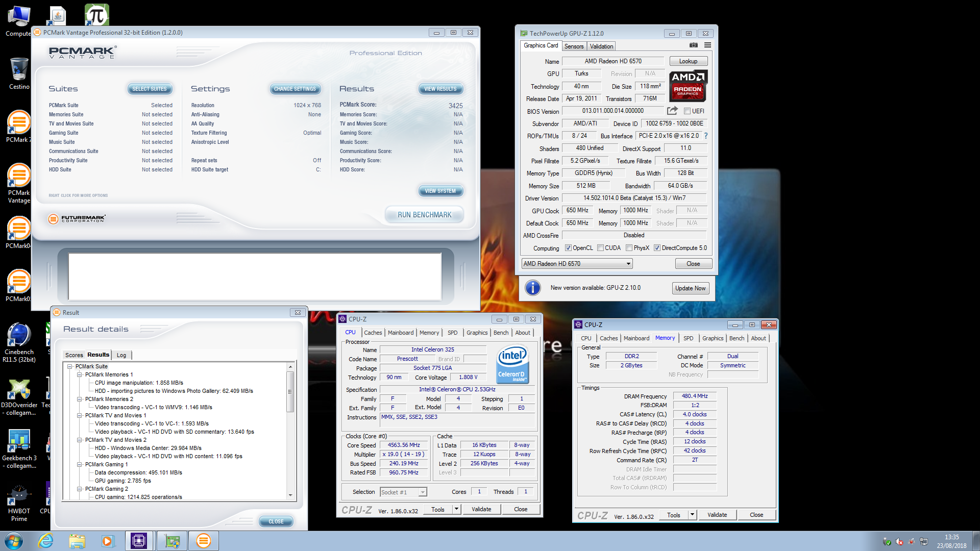980x551 pixels.
Task: Open Tools dropdown arrow in CPU-Z CPU window
Action: coord(456,509)
